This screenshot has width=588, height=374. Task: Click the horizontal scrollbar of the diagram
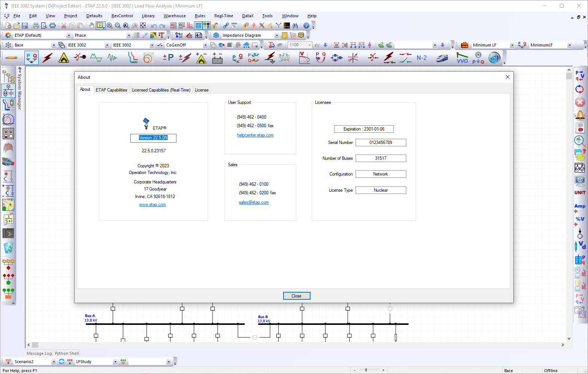296,345
